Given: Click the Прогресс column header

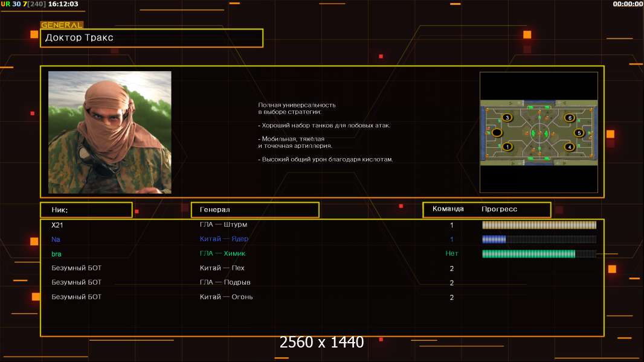Looking at the screenshot, I should tap(500, 209).
